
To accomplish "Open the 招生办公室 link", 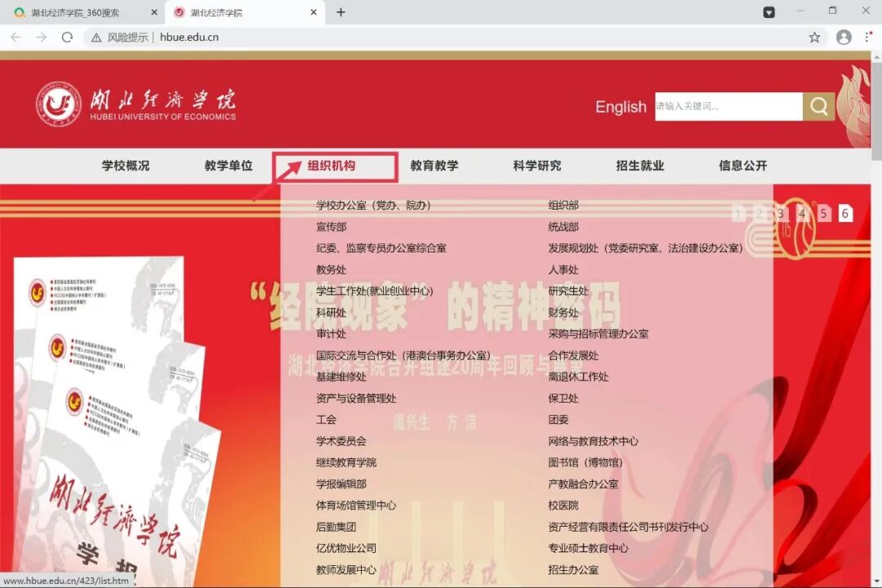I will tap(574, 569).
